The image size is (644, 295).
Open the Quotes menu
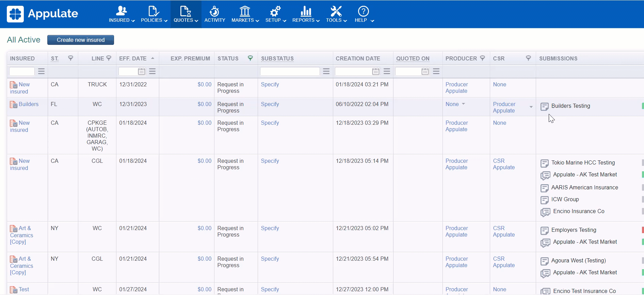186,14
